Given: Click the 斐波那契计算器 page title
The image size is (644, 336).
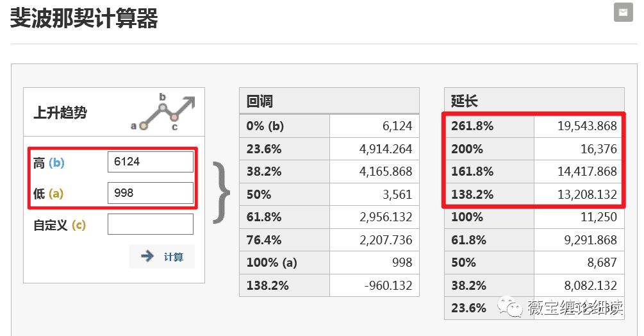Looking at the screenshot, I should click(x=84, y=19).
